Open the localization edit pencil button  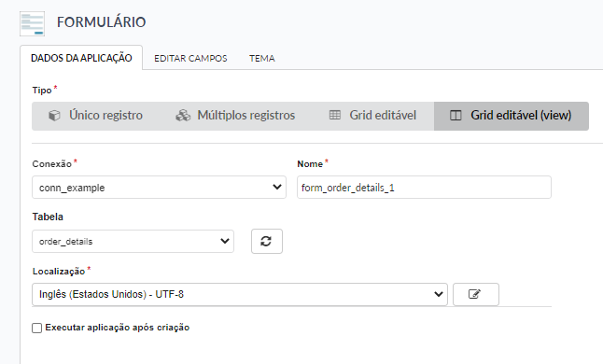(x=476, y=294)
